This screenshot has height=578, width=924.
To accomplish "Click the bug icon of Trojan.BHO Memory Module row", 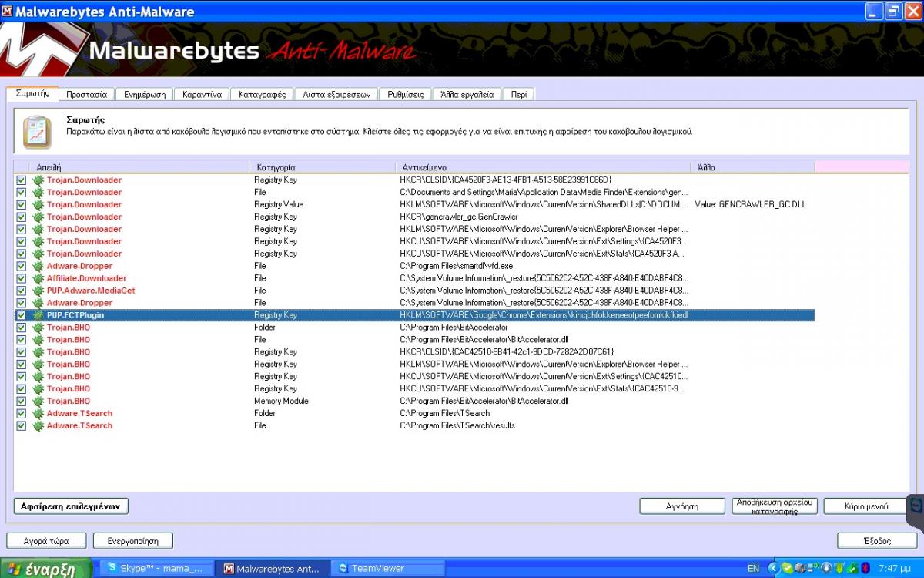I will [x=38, y=401].
